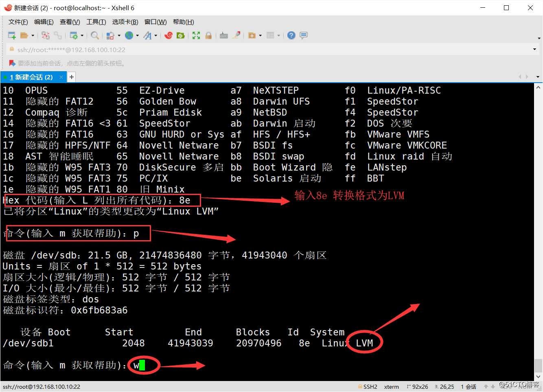Screen dimensions: 543x392
Task: Expand the Font dropdown arrow
Action: [156, 35]
